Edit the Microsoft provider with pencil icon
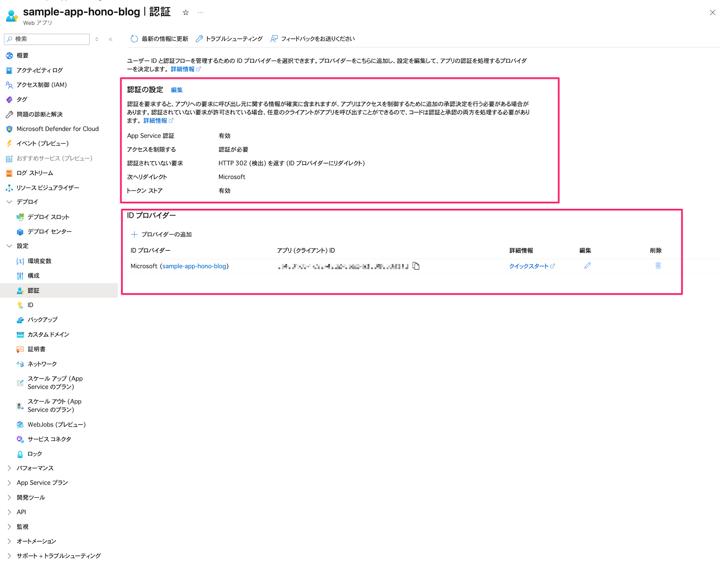This screenshot has height=572, width=728. click(x=587, y=266)
